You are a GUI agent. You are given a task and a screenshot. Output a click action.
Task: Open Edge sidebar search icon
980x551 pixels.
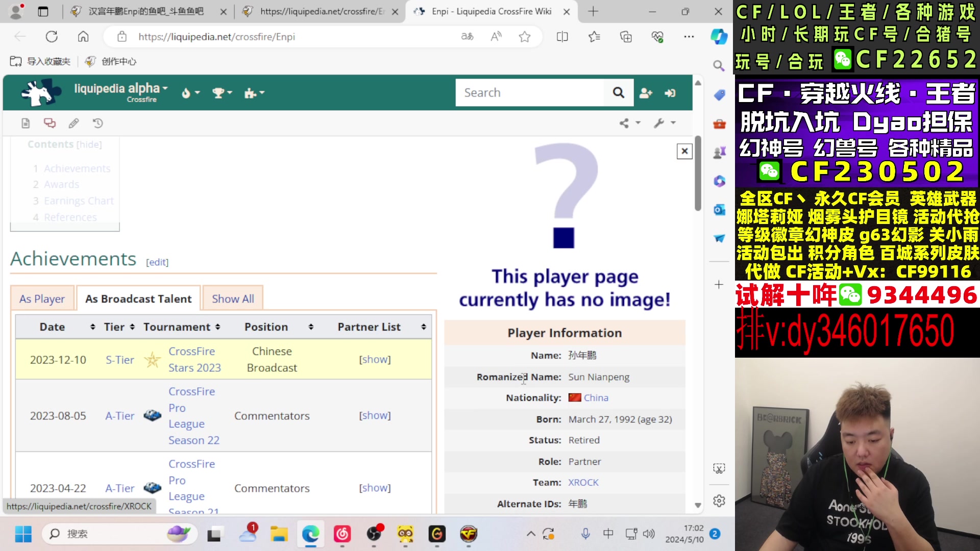(719, 66)
